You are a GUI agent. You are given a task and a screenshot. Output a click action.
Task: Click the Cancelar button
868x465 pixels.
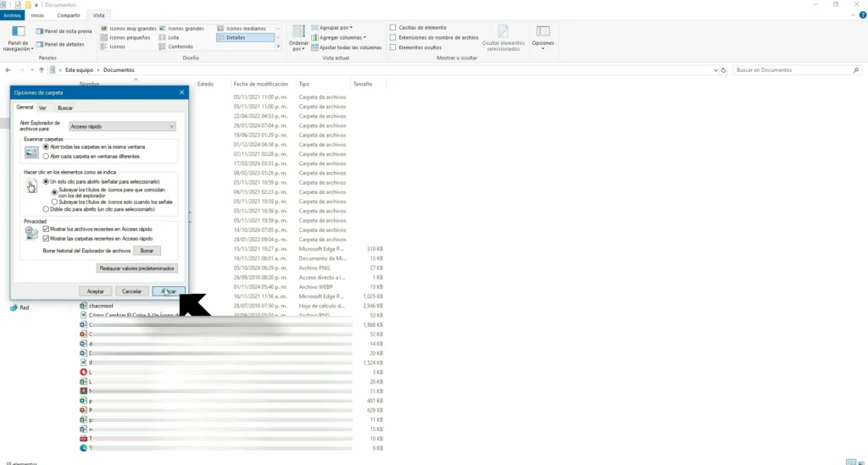tap(131, 291)
